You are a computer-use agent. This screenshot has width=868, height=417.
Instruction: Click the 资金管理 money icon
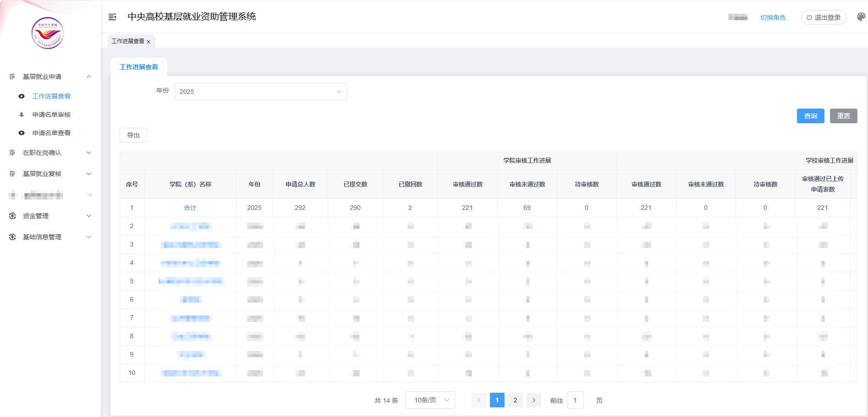coord(12,216)
